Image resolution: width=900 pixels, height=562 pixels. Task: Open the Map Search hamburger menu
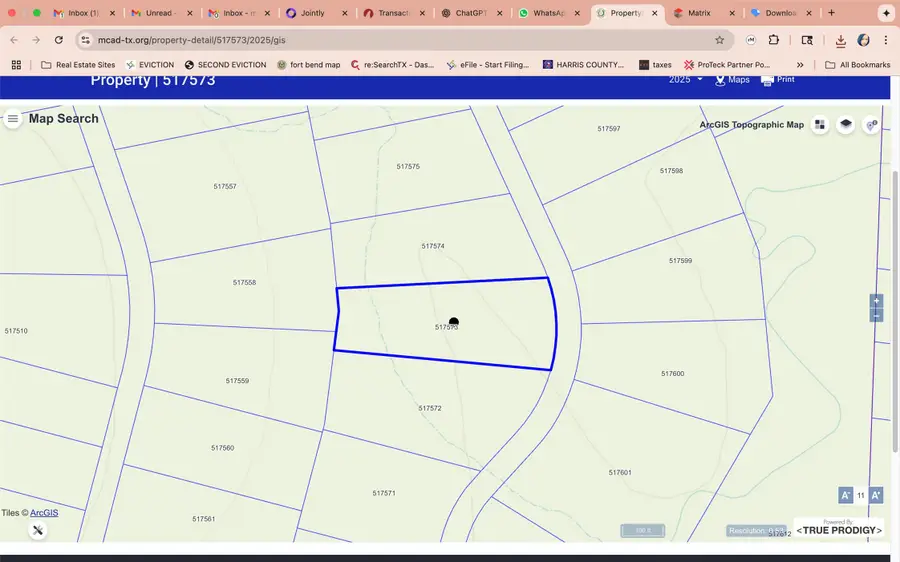point(12,119)
